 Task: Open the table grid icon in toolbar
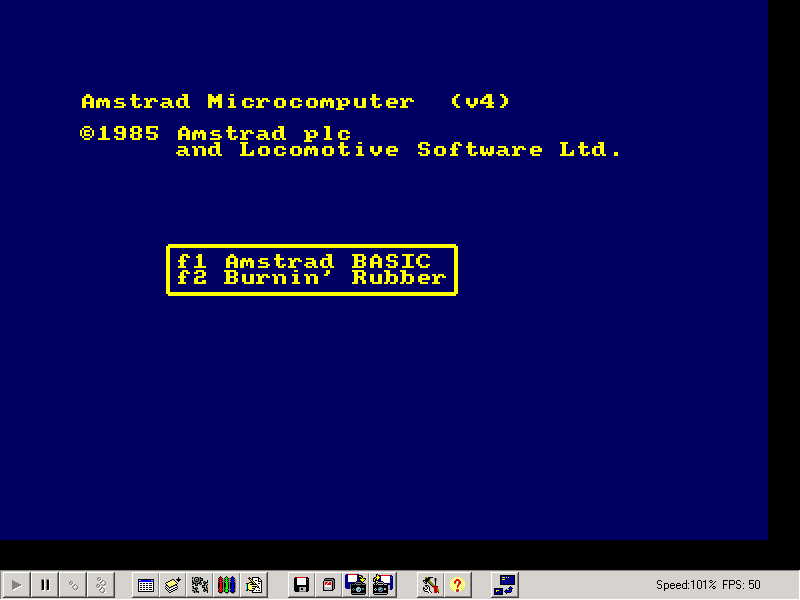(x=146, y=585)
